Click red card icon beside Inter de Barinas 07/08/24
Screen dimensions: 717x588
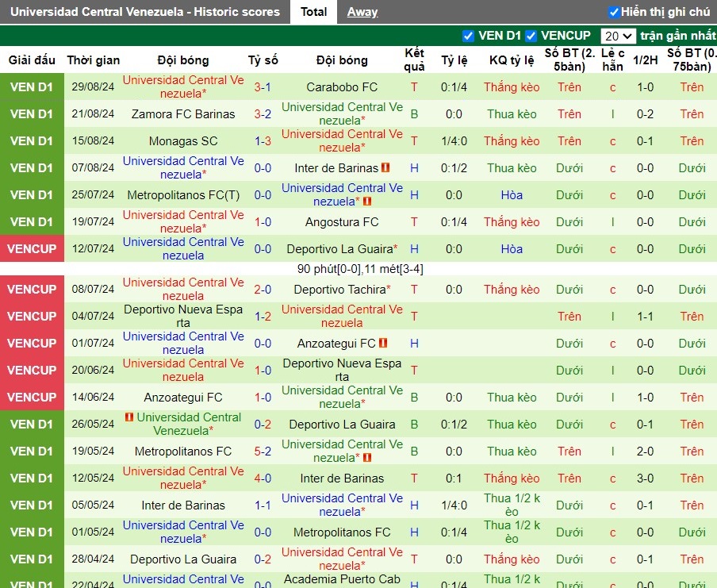point(385,167)
